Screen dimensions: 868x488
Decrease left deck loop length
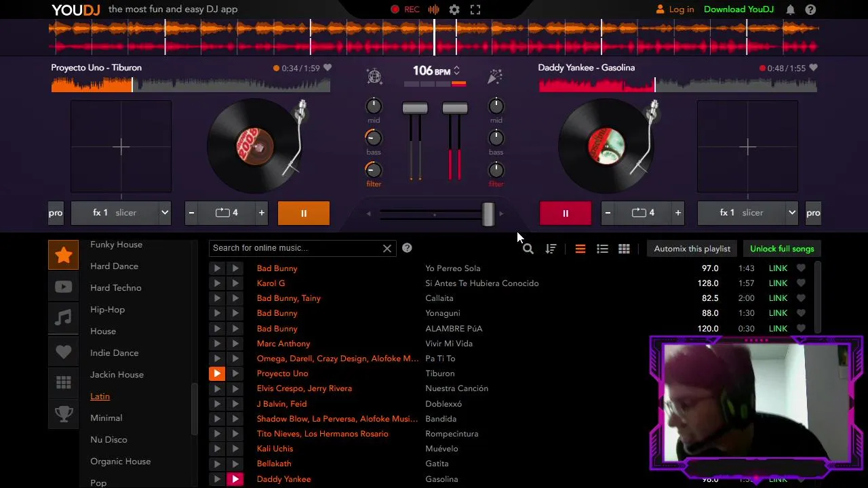click(x=192, y=213)
